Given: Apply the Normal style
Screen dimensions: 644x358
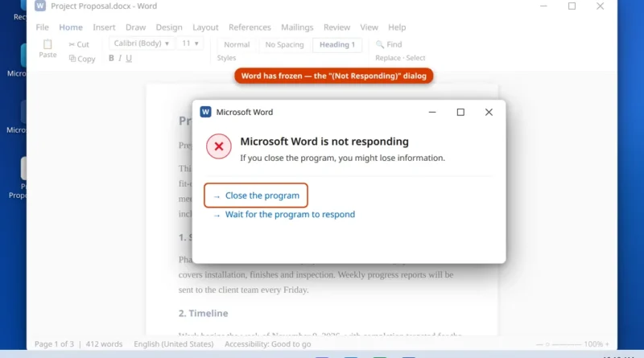Looking at the screenshot, I should (x=237, y=45).
